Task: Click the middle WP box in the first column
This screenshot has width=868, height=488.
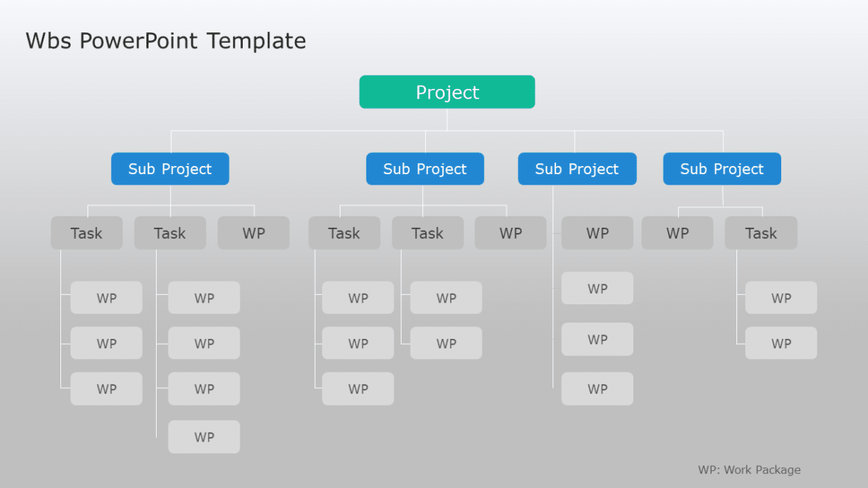Action: pos(106,343)
